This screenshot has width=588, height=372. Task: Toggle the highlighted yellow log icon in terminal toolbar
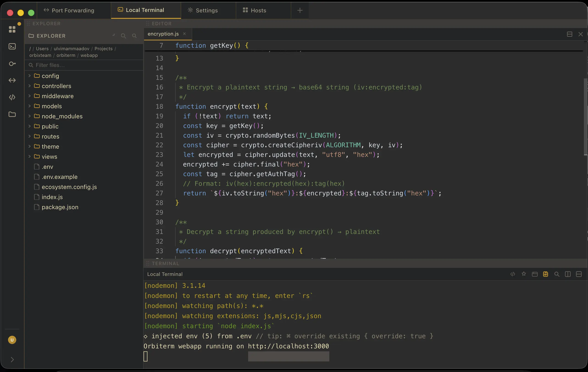[x=546, y=274]
